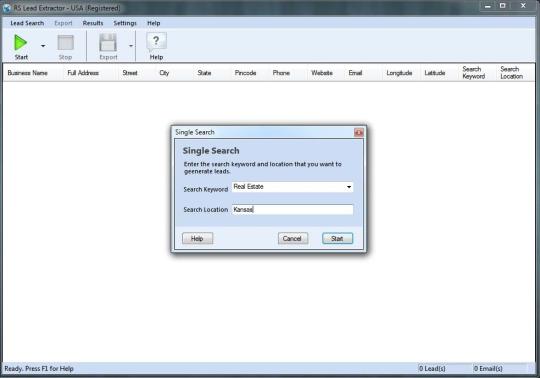
Task: Click the dialog Help button
Action: pos(197,239)
